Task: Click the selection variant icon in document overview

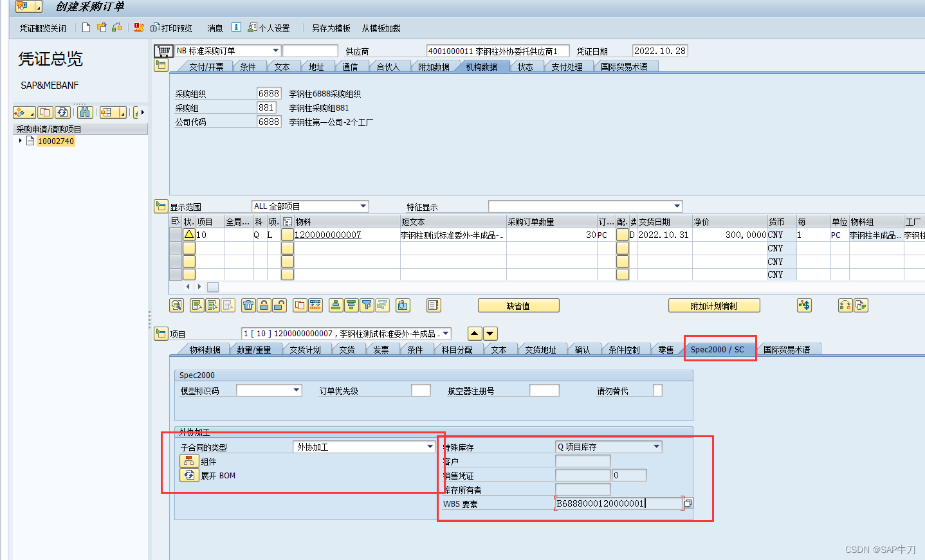Action: point(24,113)
